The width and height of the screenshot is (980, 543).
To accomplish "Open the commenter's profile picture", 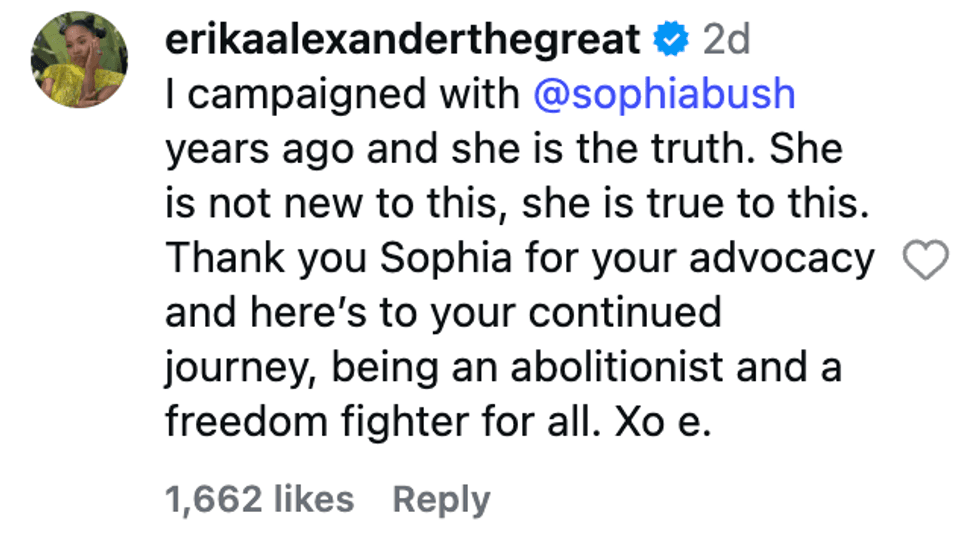I will [x=80, y=66].
